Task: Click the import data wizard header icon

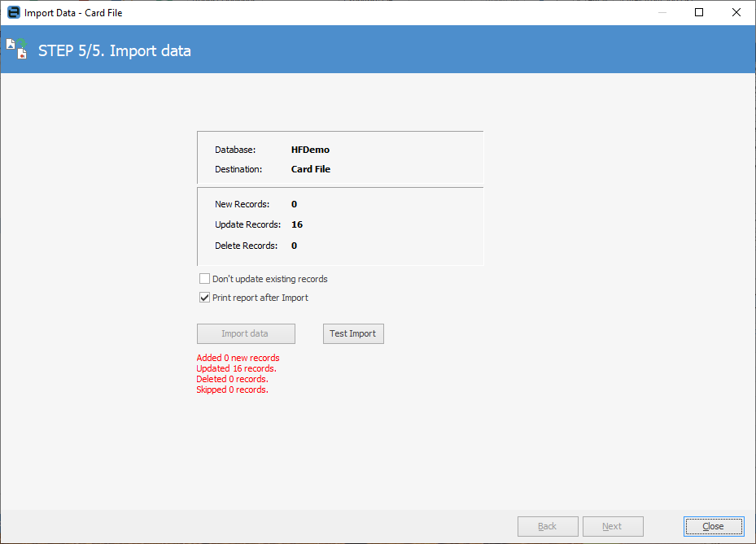Action: click(x=17, y=49)
